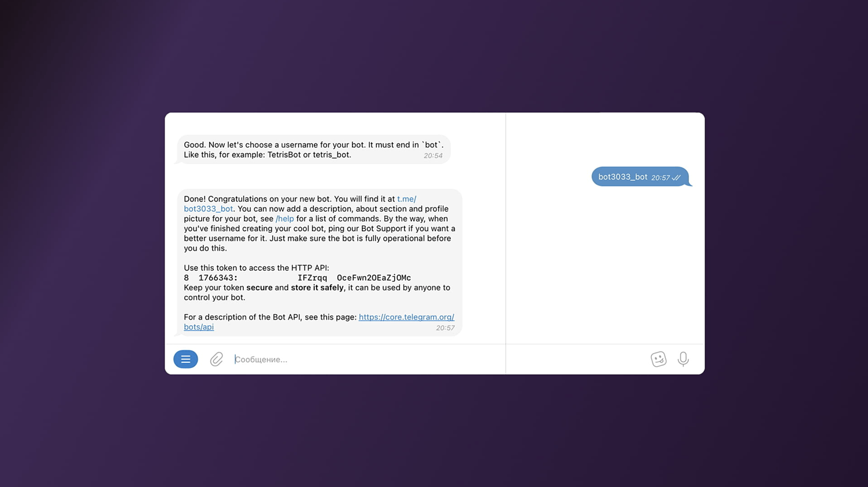Open the bot commands menu button
868x487 pixels.
pos(186,359)
